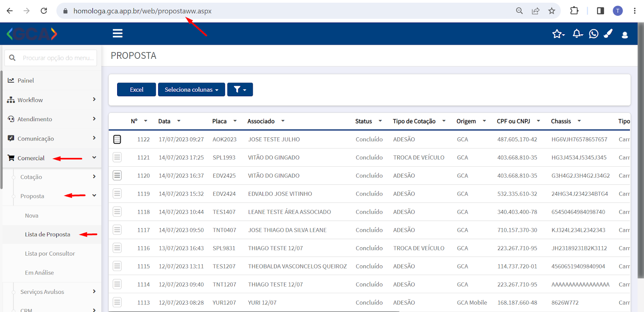
Task: Click the browser forward arrow
Action: click(x=27, y=11)
